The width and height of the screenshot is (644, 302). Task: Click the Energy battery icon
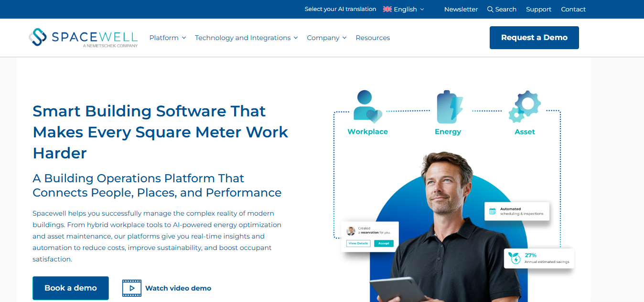[450, 107]
